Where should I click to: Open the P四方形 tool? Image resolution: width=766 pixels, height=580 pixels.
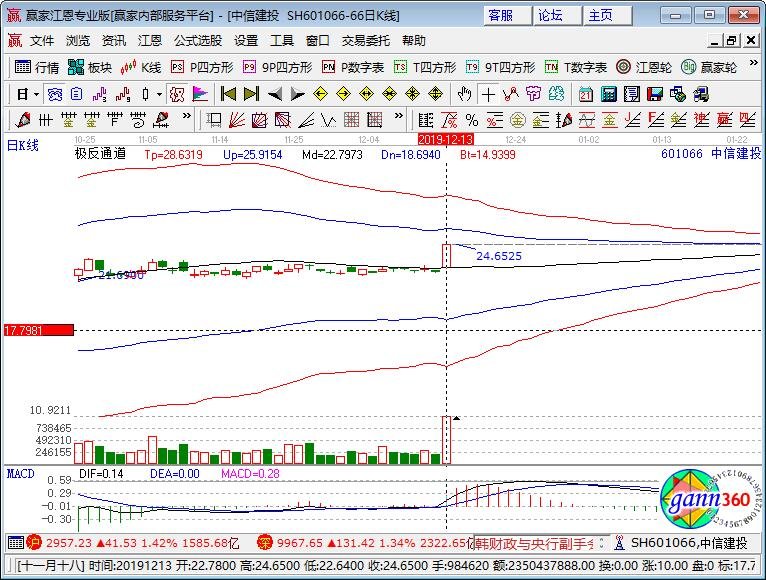coord(202,67)
